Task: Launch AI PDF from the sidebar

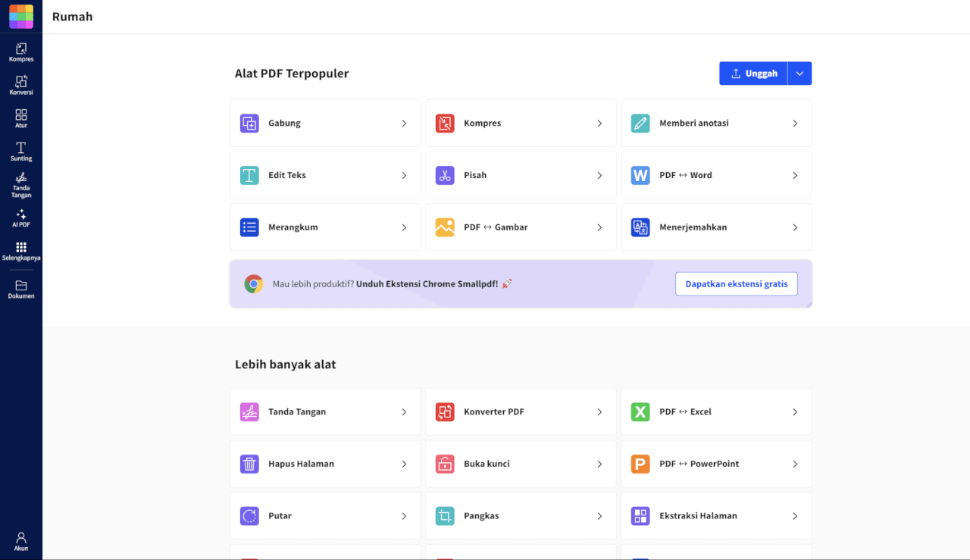Action: [21, 218]
